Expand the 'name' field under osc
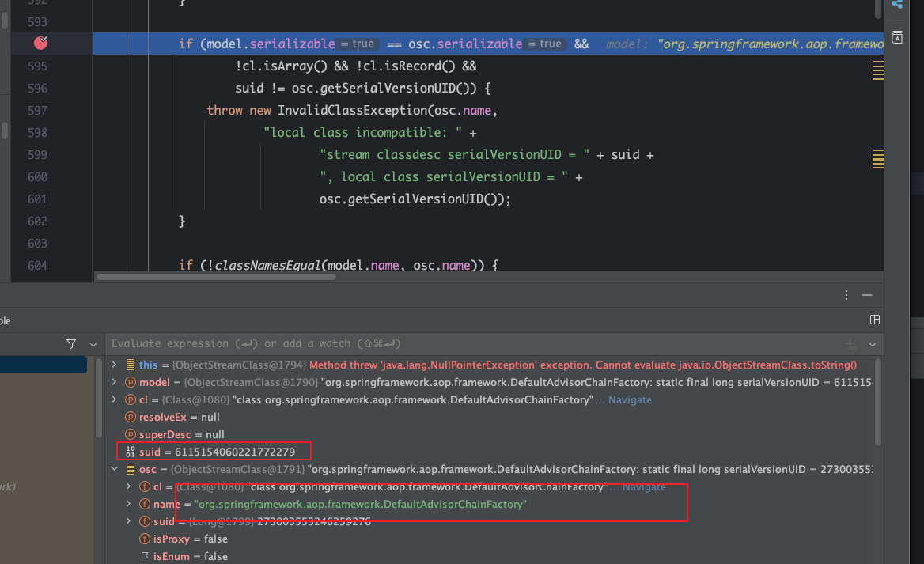The height and width of the screenshot is (564, 924). [128, 504]
